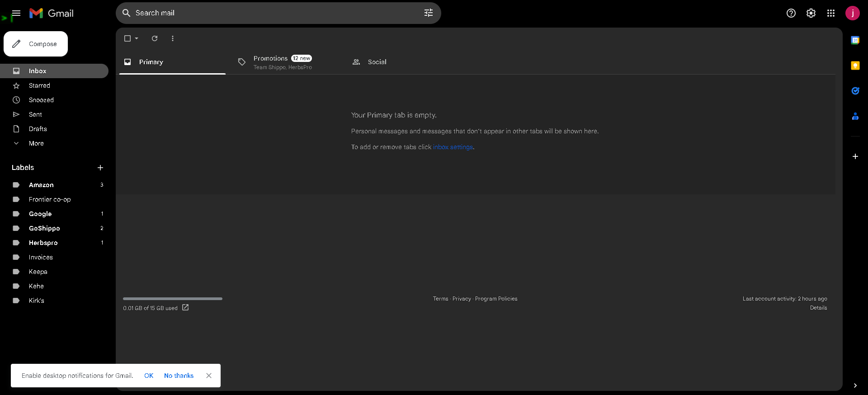This screenshot has height=395, width=868.
Task: Open the Starred folder
Action: click(54, 85)
